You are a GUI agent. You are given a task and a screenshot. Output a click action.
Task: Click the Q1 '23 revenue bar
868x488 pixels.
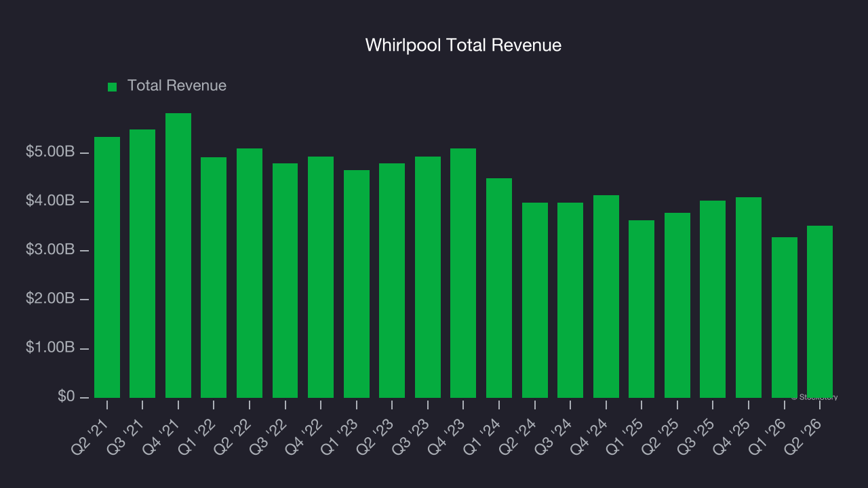tap(357, 284)
